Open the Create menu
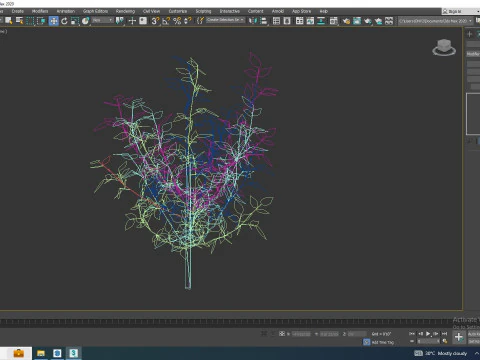This screenshot has height=360, width=480. coord(18,11)
